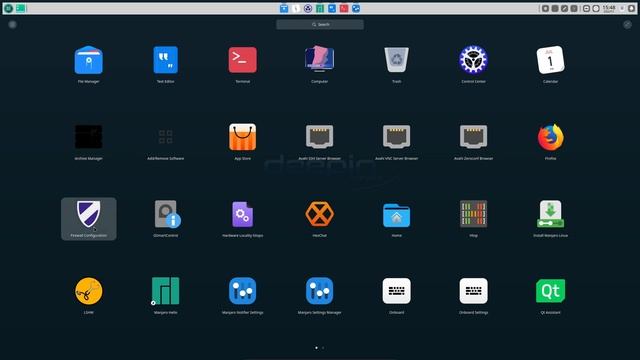Viewport: 640px width, 360px height.
Task: Click the launcher Search field
Action: coord(320,24)
